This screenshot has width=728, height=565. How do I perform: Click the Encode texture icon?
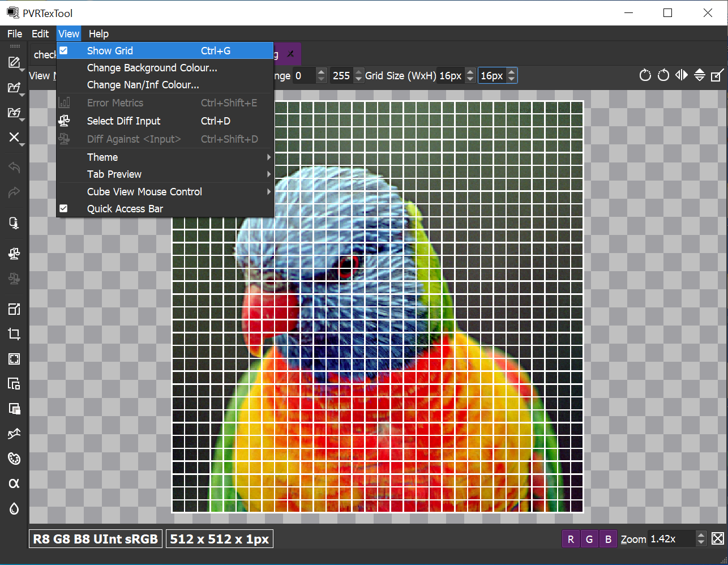14,222
